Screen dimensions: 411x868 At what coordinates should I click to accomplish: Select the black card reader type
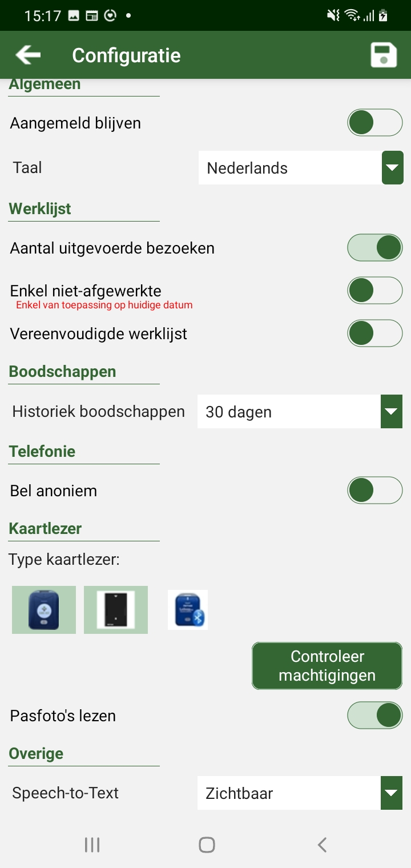pyautogui.click(x=116, y=610)
